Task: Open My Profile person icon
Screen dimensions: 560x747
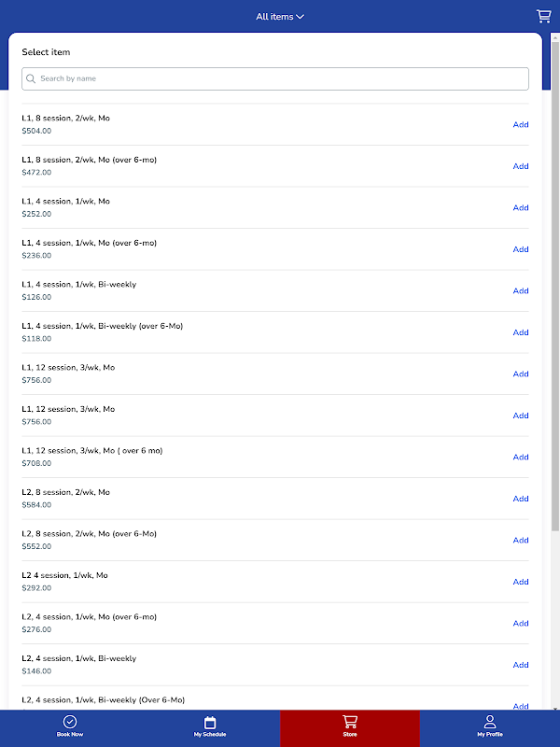Action: point(490,722)
